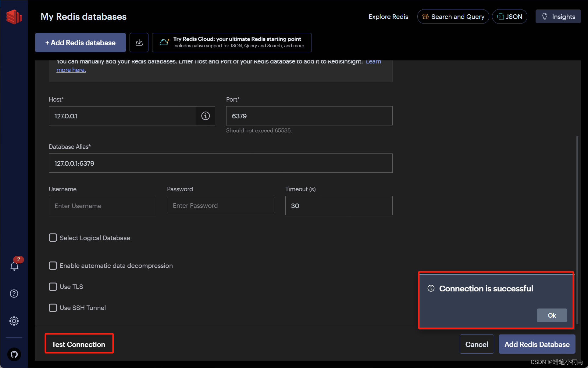Click the import database icon button
Screen dimensions: 588x368
pyautogui.click(x=139, y=42)
